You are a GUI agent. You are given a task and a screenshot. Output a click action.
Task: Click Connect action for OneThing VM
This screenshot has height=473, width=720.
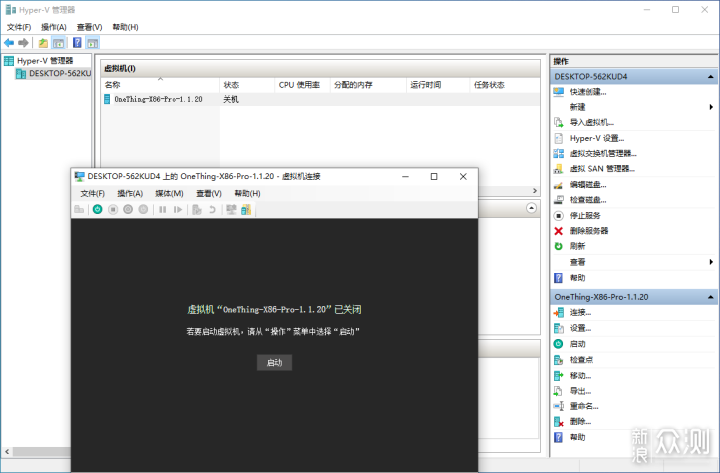[580, 313]
